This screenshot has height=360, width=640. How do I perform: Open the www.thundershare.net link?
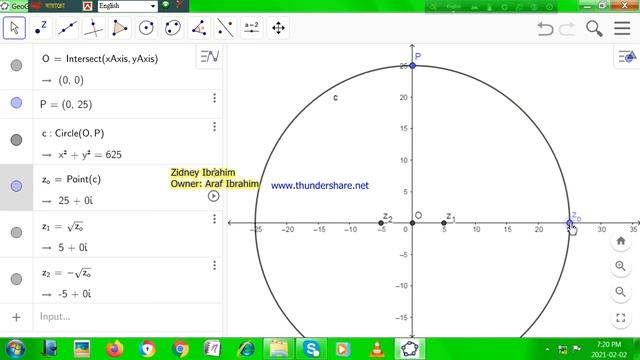coord(320,186)
